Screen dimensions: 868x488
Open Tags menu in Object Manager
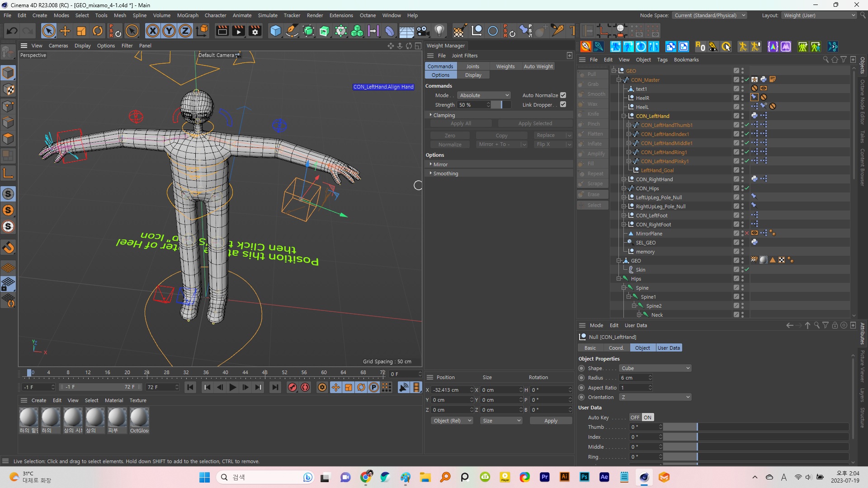click(x=662, y=60)
